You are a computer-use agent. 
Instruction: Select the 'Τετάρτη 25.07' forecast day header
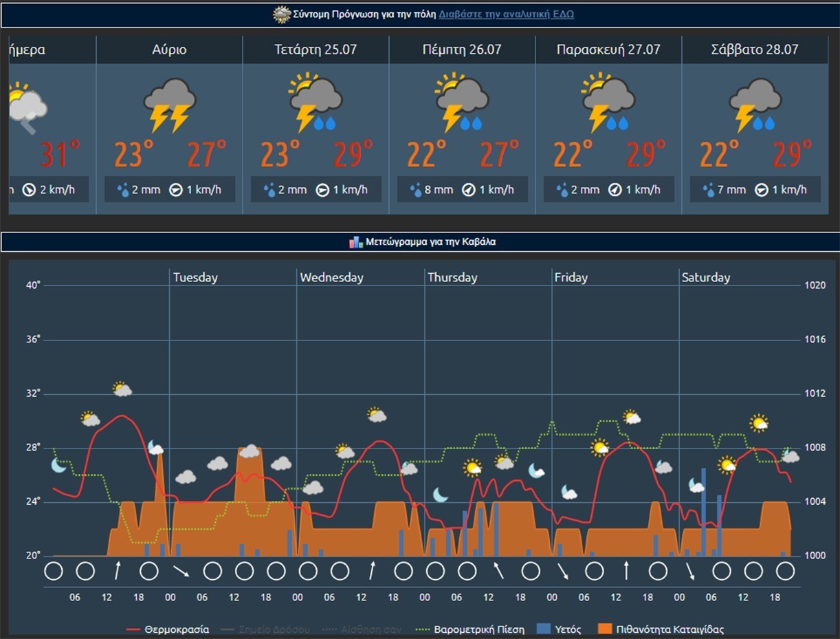pyautogui.click(x=316, y=50)
